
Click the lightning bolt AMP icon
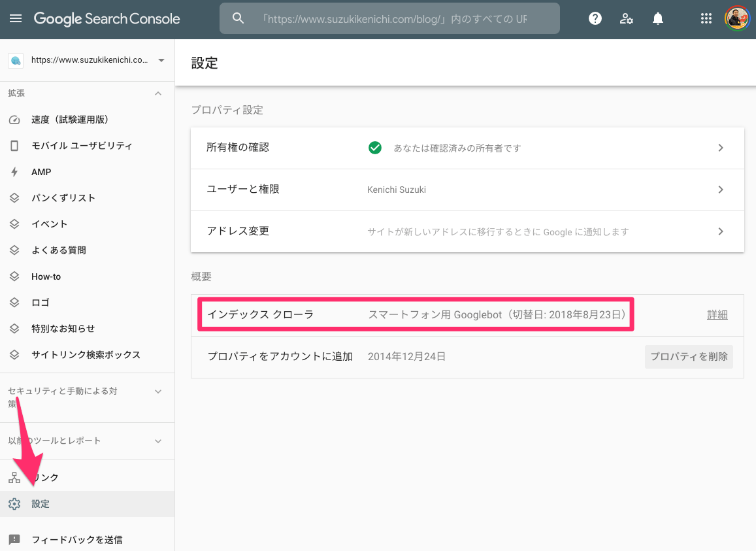(14, 172)
